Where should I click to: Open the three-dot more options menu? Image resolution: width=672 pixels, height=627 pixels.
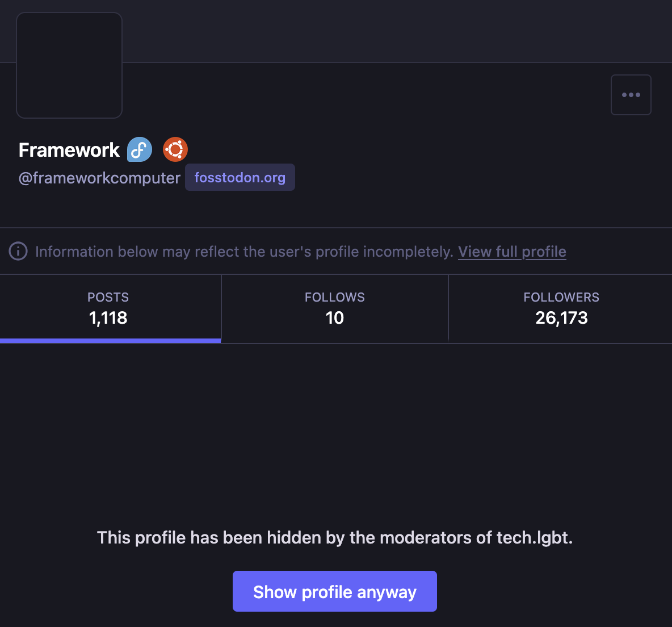(x=631, y=95)
